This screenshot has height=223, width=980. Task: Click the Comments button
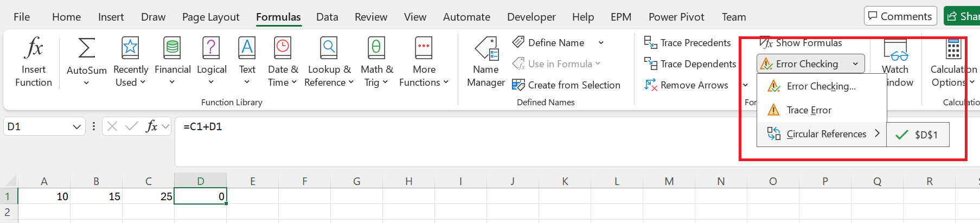900,16
